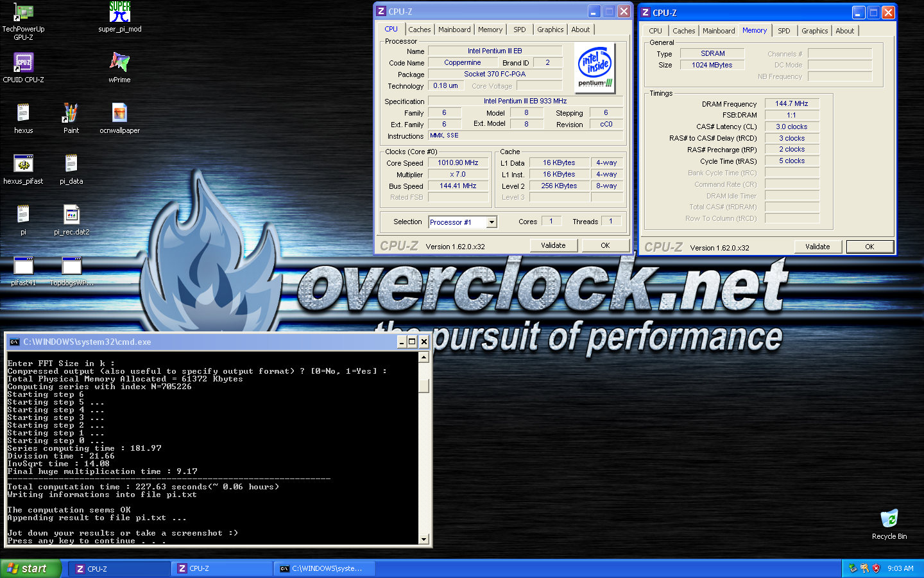Open About tab in right CPU-Z window
Screen dimensions: 924x578
tap(845, 31)
